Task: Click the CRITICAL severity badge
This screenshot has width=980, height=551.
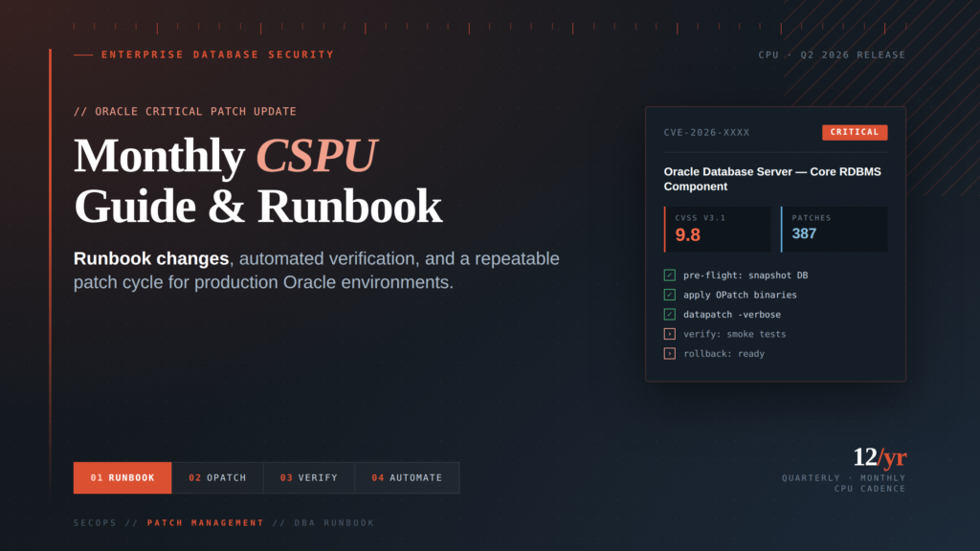Action: pos(855,132)
